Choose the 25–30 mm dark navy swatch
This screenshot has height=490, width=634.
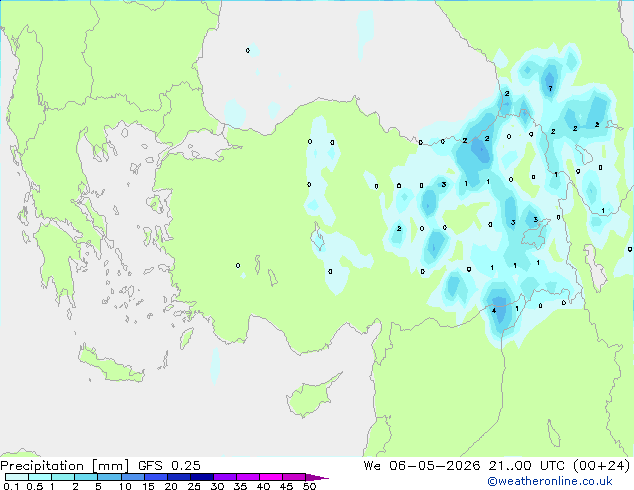point(201,477)
